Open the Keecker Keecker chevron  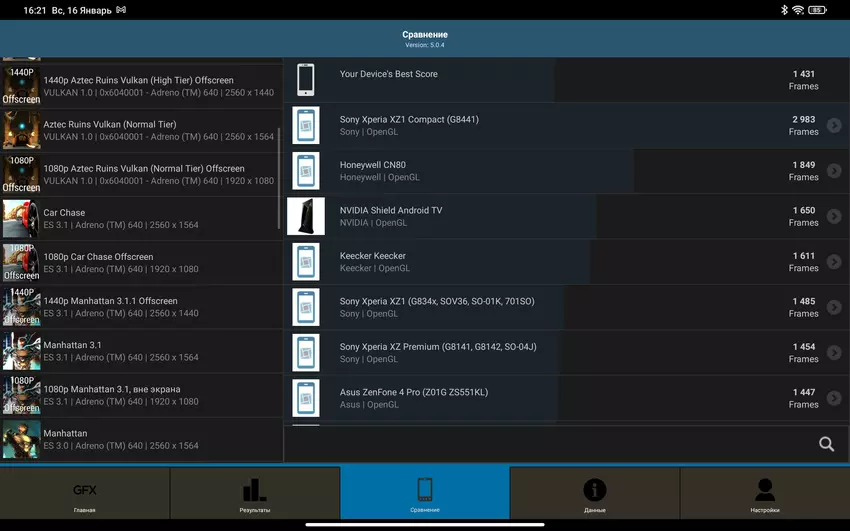(x=834, y=262)
